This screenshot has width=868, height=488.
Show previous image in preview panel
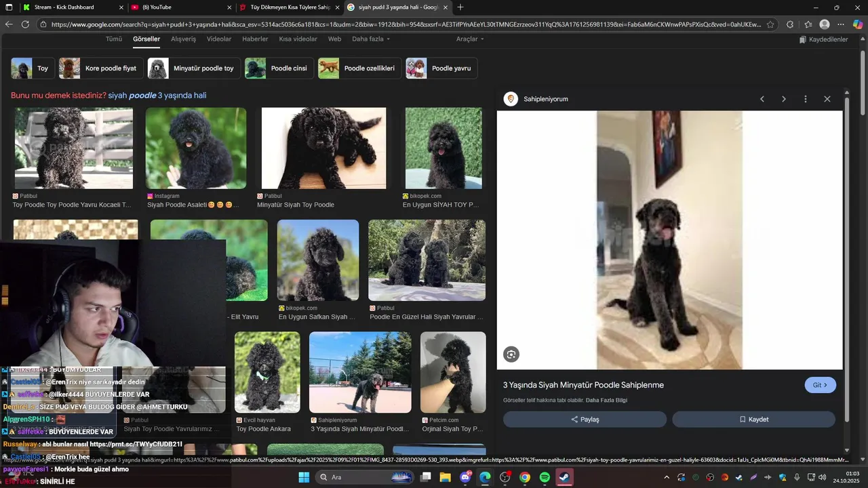(x=762, y=99)
